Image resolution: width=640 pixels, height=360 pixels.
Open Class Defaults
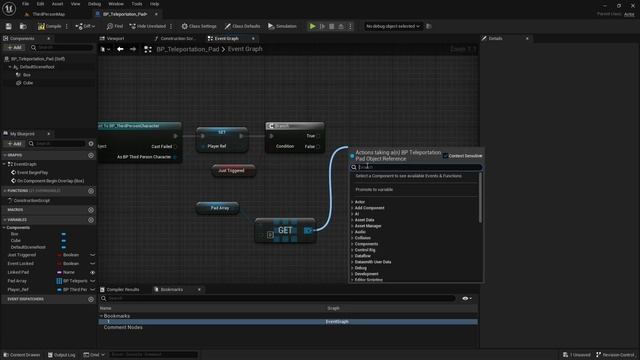242,26
